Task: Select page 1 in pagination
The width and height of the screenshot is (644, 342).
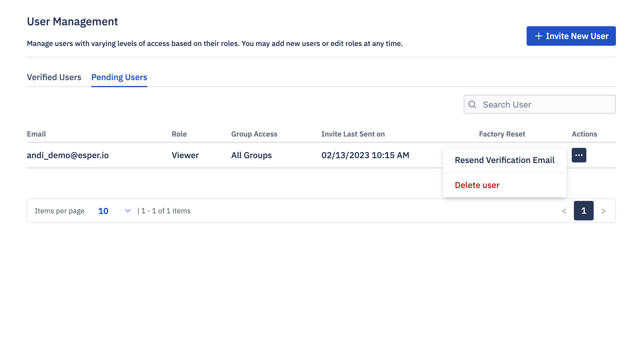Action: coord(584,211)
